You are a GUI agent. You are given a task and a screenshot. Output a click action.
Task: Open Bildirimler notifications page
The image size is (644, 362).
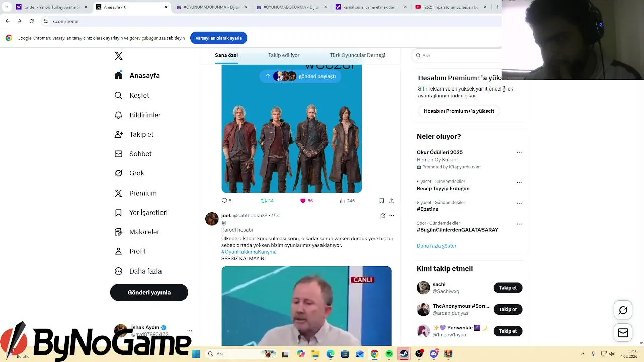[137, 115]
